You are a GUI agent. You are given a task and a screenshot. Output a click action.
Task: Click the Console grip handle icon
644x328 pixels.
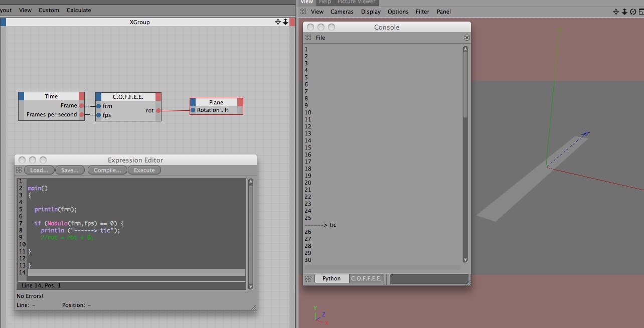pyautogui.click(x=308, y=38)
